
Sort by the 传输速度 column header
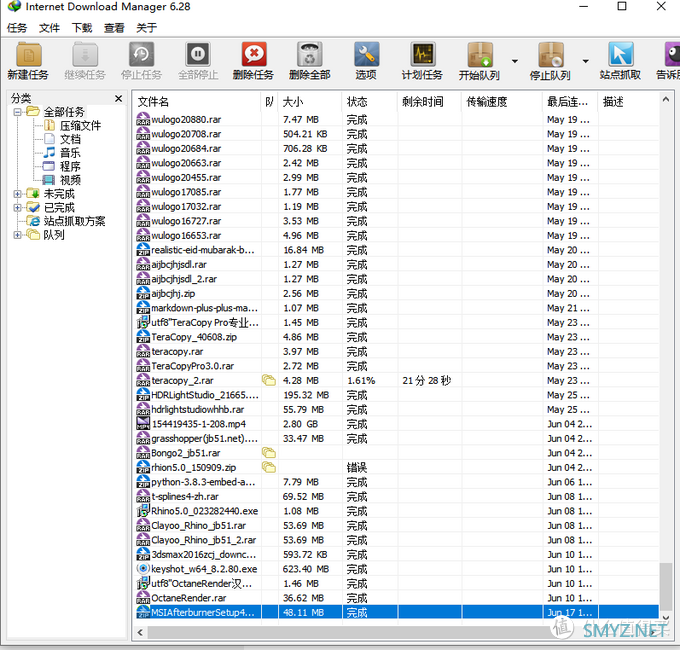(x=502, y=102)
